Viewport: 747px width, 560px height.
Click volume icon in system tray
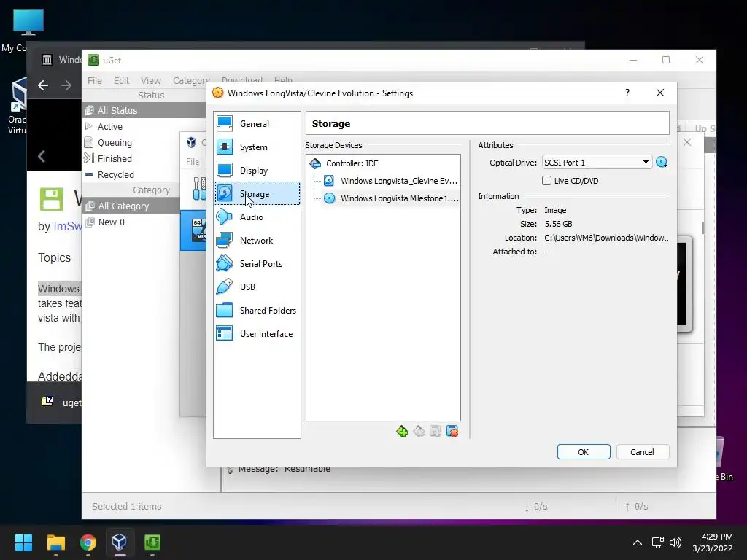click(x=676, y=542)
